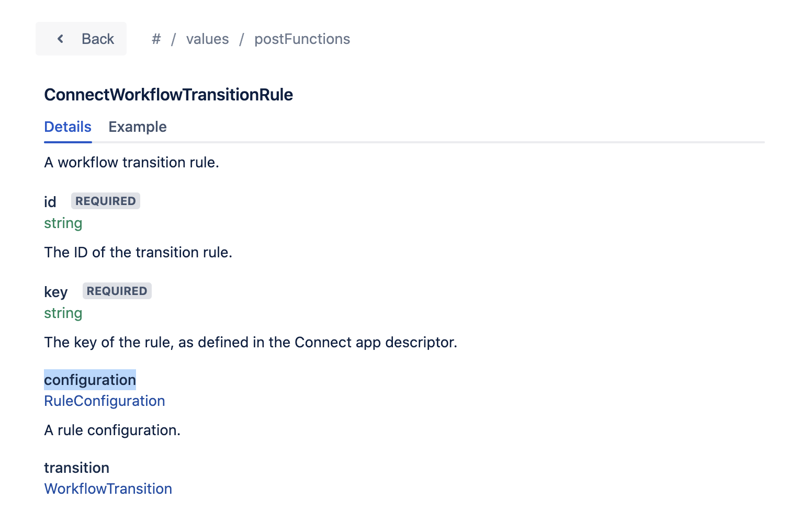Select the highlighted configuration field name
Screen dimensions: 812x522
tap(89, 380)
